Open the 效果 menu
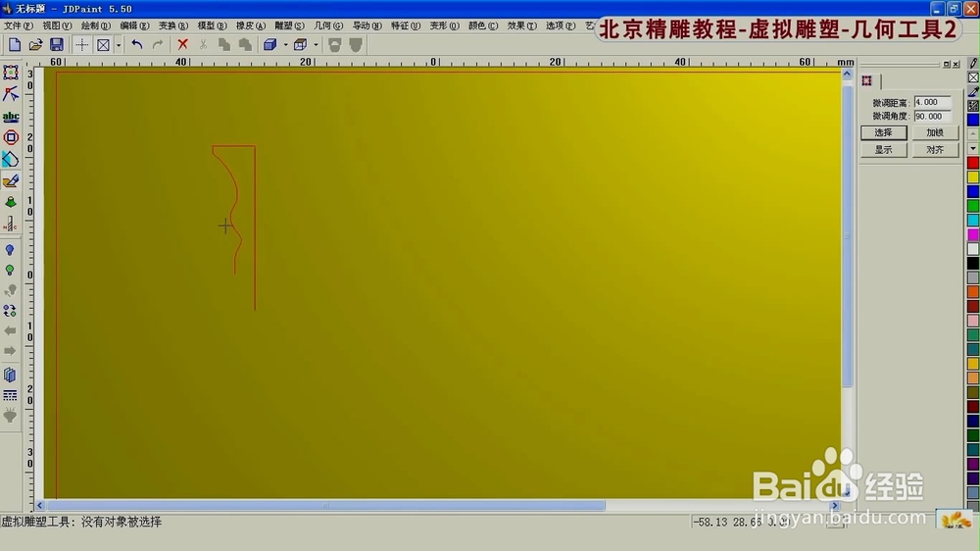The height and width of the screenshot is (551, 980). (522, 25)
